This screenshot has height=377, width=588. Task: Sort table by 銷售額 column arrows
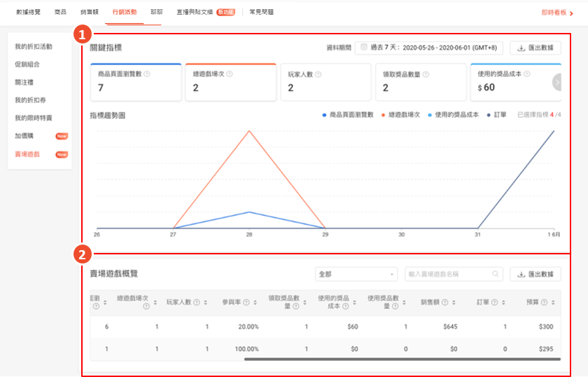[x=452, y=303]
